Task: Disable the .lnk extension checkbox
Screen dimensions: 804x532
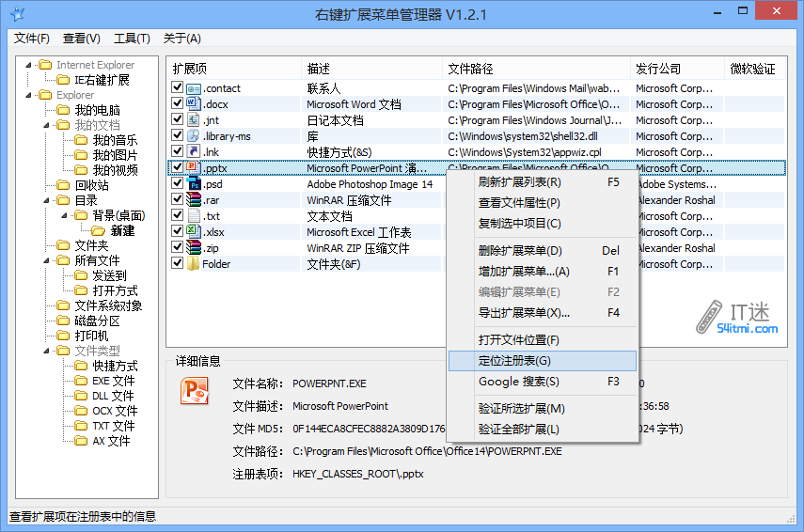Action: click(178, 150)
